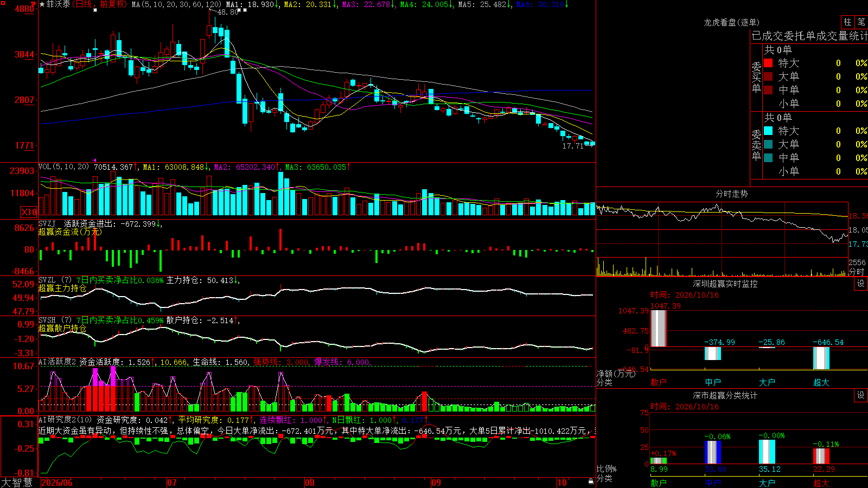
Task: Open the 设 settings button in 深市超赢分类统计
Action: tap(861, 395)
